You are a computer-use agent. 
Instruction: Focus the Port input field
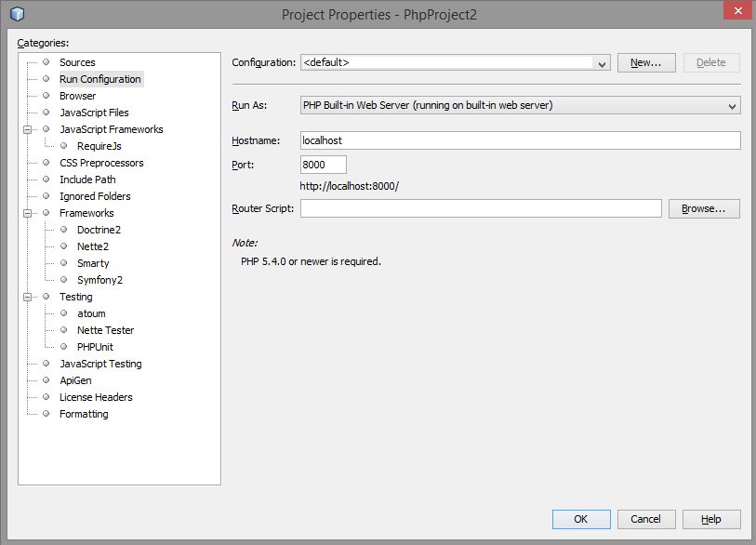pos(323,165)
